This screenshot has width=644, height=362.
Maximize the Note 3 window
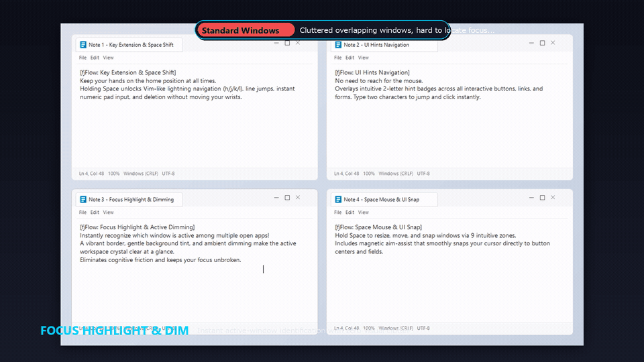pos(287,197)
